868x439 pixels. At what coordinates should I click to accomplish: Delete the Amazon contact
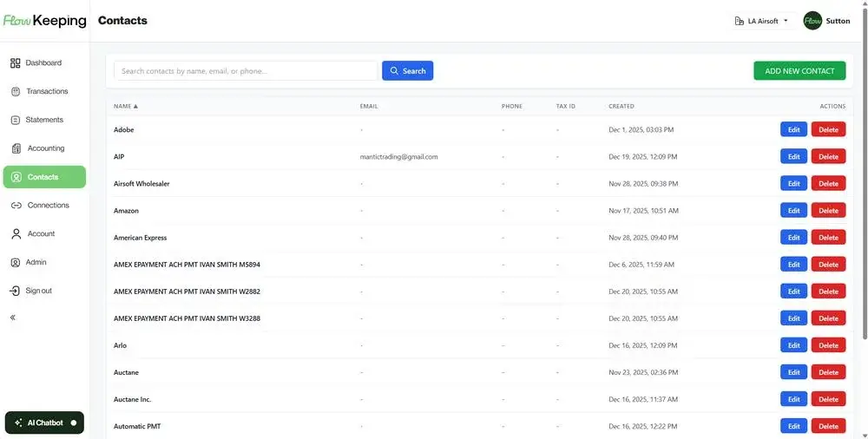point(828,210)
